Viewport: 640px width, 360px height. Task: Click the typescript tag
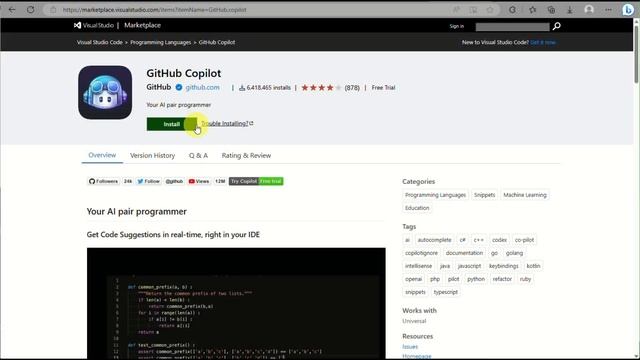[445, 292]
